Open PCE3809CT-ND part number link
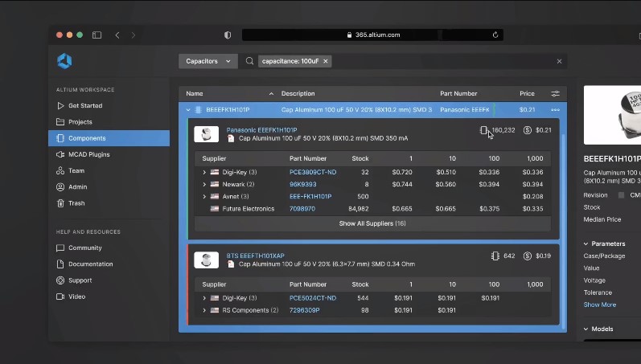The image size is (641, 364). pyautogui.click(x=313, y=173)
